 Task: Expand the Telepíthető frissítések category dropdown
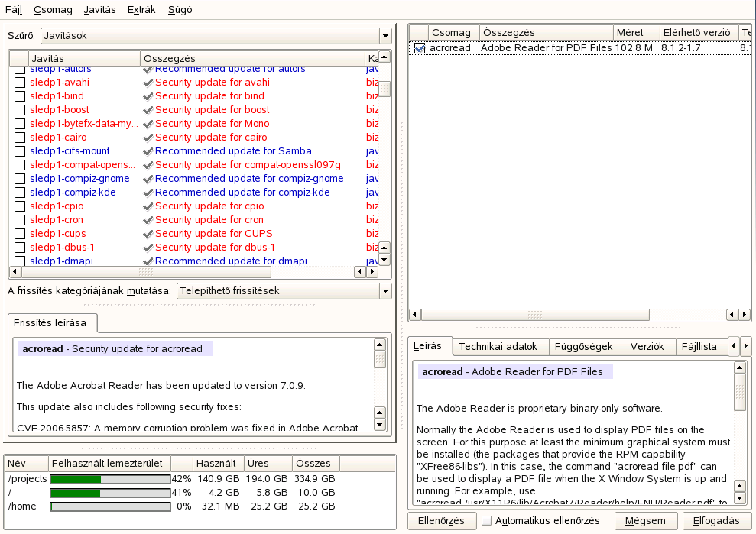point(283,291)
